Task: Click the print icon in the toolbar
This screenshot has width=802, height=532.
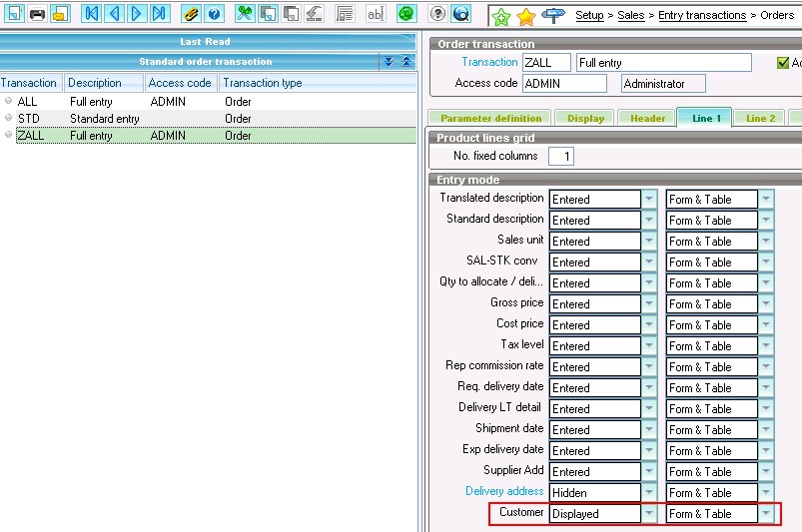Action: click(37, 14)
